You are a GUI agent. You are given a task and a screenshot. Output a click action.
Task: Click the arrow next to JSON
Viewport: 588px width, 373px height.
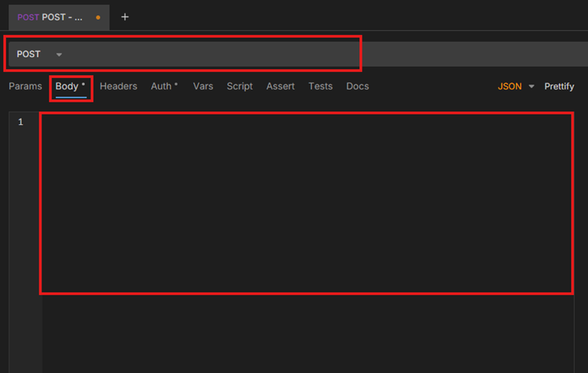pyautogui.click(x=531, y=86)
